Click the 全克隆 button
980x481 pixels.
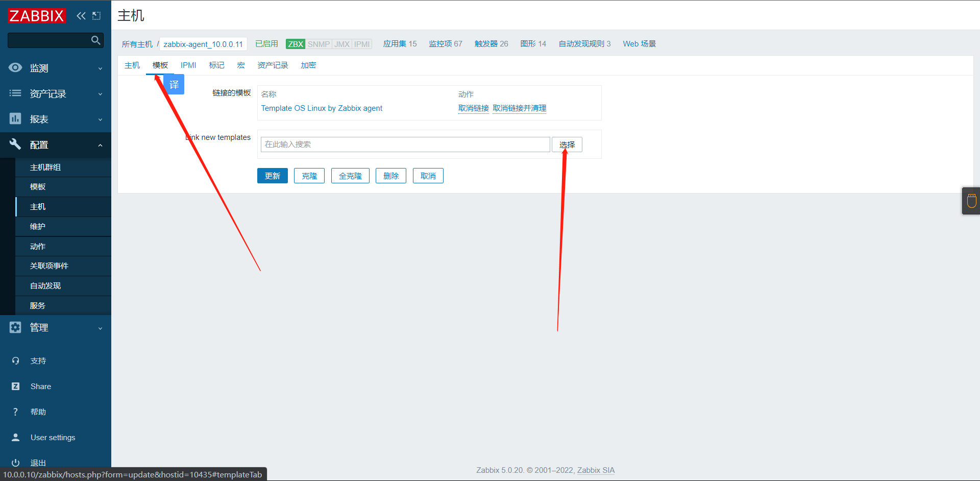(x=350, y=176)
